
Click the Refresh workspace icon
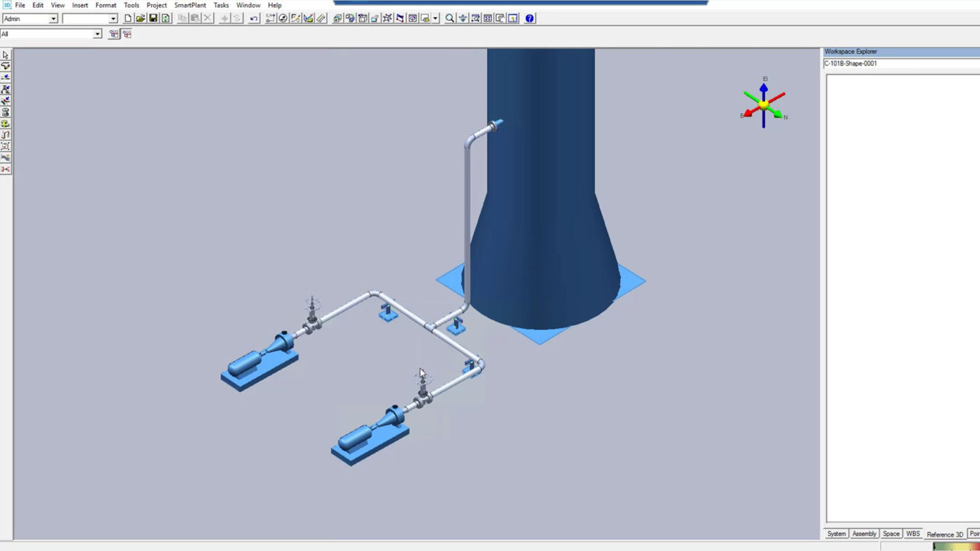[x=166, y=19]
